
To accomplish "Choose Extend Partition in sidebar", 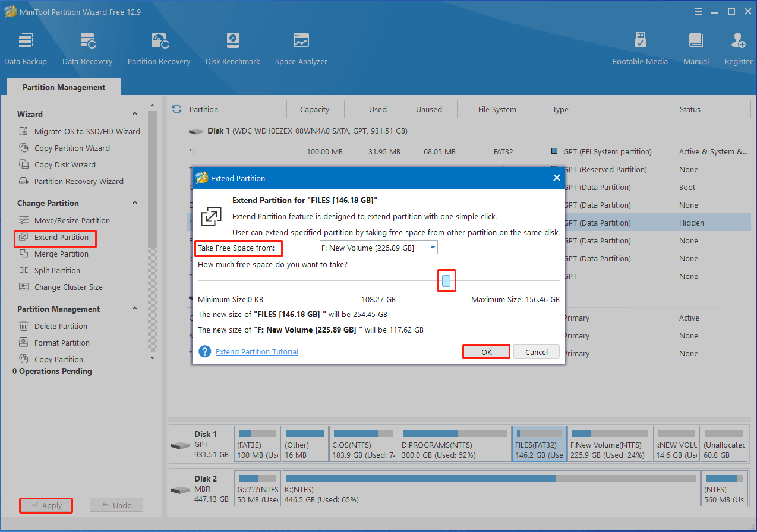I will click(54, 237).
